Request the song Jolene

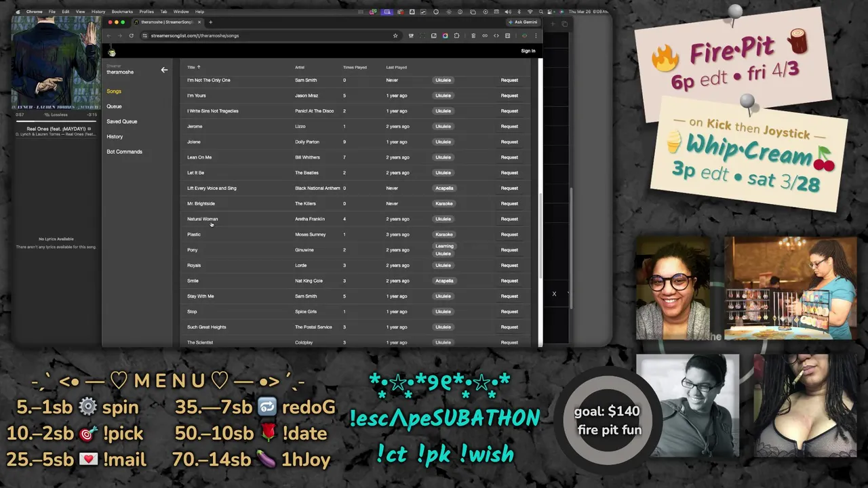tap(509, 142)
